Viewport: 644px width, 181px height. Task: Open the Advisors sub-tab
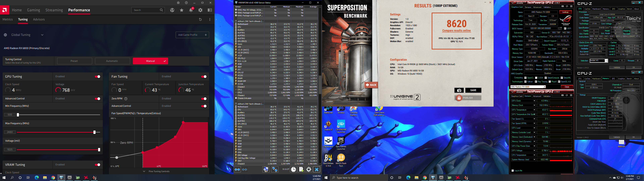(39, 19)
